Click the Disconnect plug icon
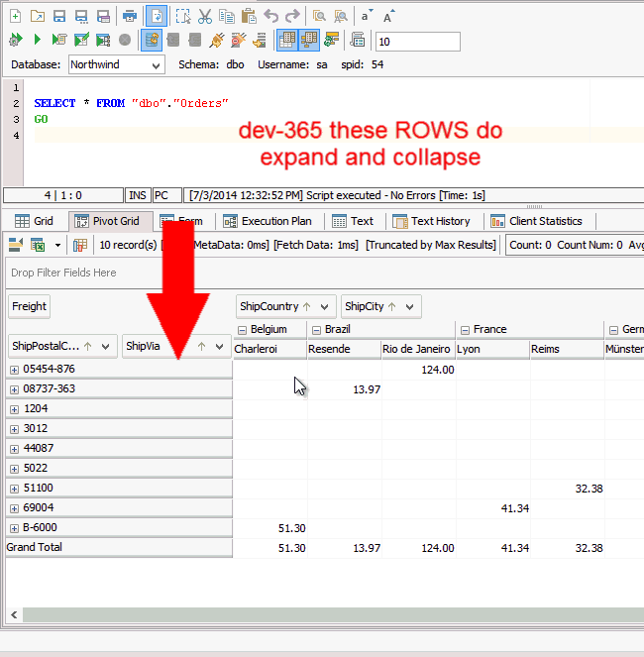Image resolution: width=644 pixels, height=657 pixels. [239, 40]
